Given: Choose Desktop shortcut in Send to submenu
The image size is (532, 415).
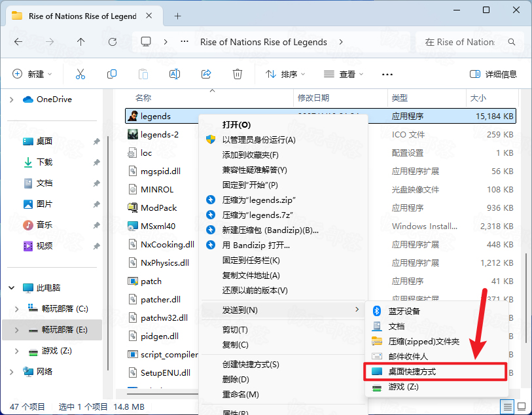Looking at the screenshot, I should pos(435,372).
